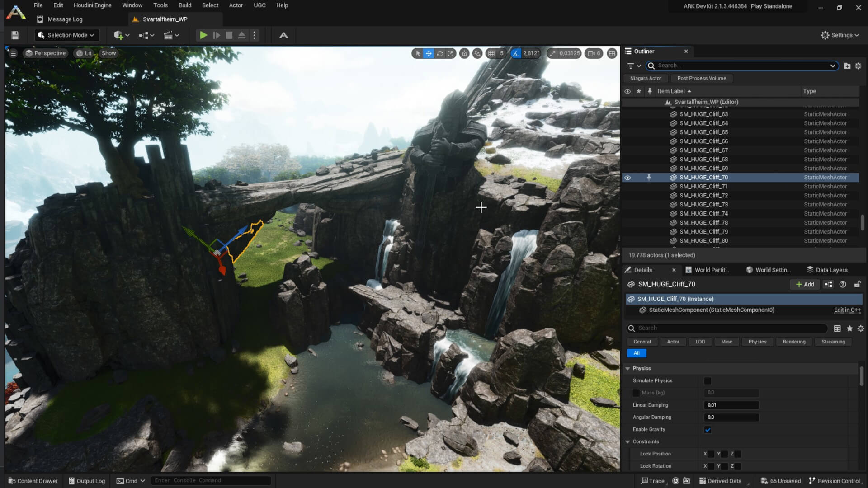Click the Edit in C++ link
868x488 pixels.
[847, 310]
